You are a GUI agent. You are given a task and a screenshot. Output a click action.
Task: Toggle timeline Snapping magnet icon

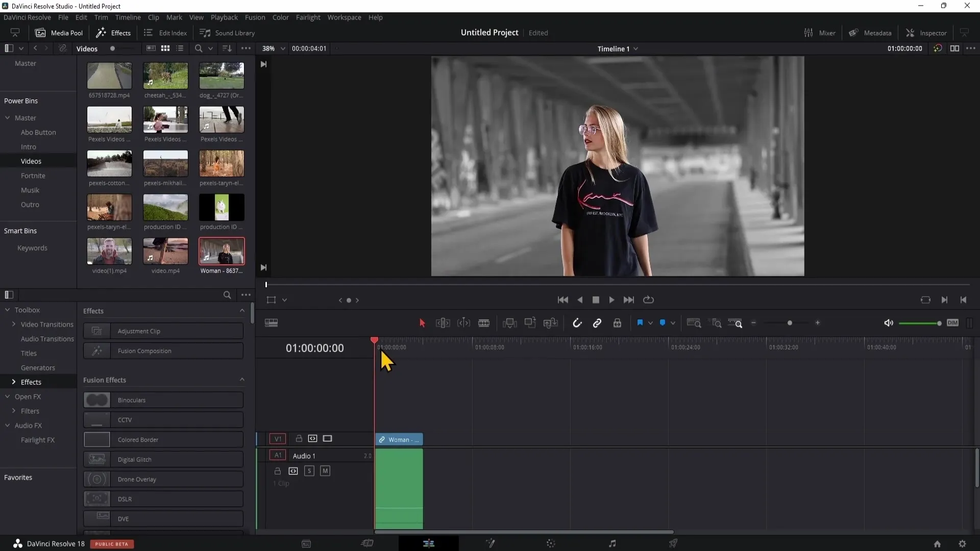coord(577,323)
